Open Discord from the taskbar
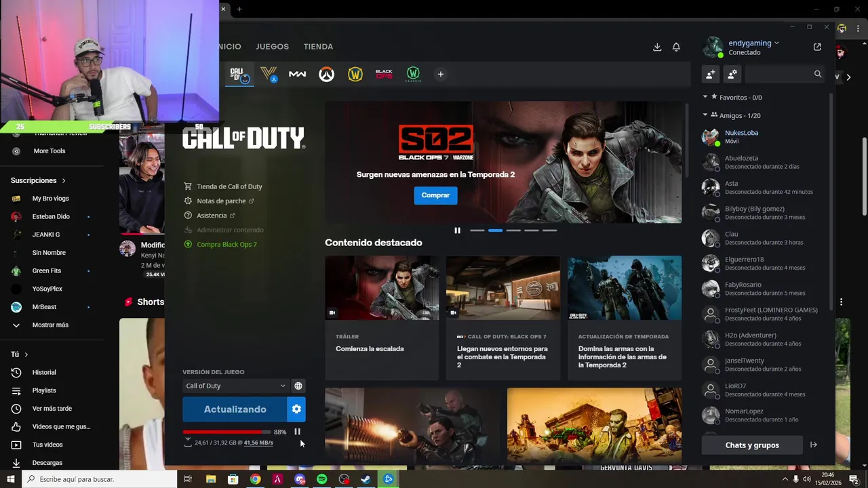This screenshot has width=868, height=488. [300, 479]
